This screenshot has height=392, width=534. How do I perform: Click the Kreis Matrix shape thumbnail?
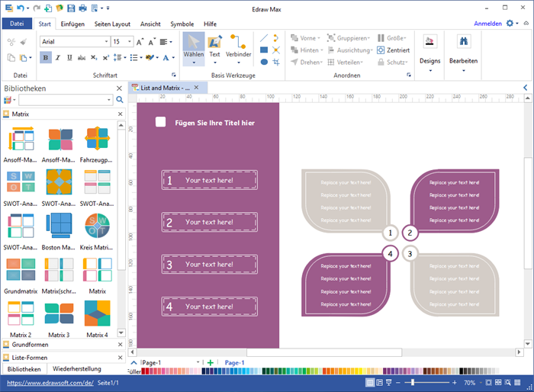(97, 227)
